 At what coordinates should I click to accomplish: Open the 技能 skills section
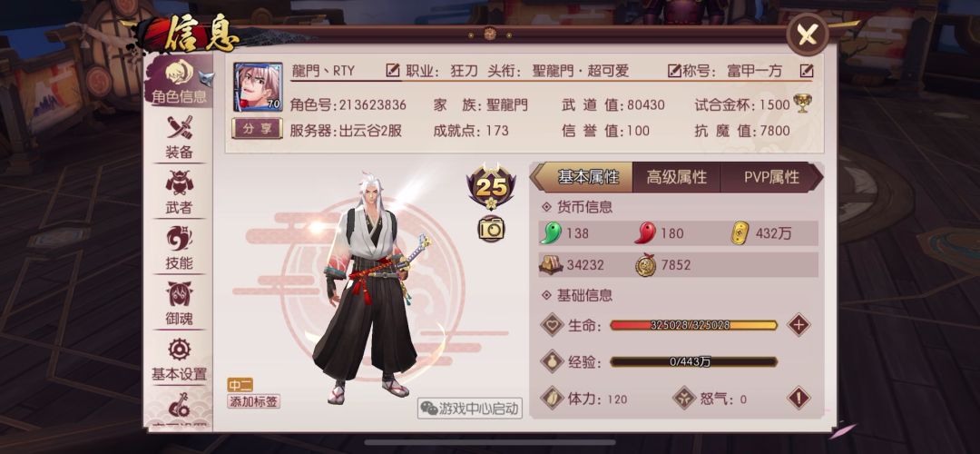point(179,249)
